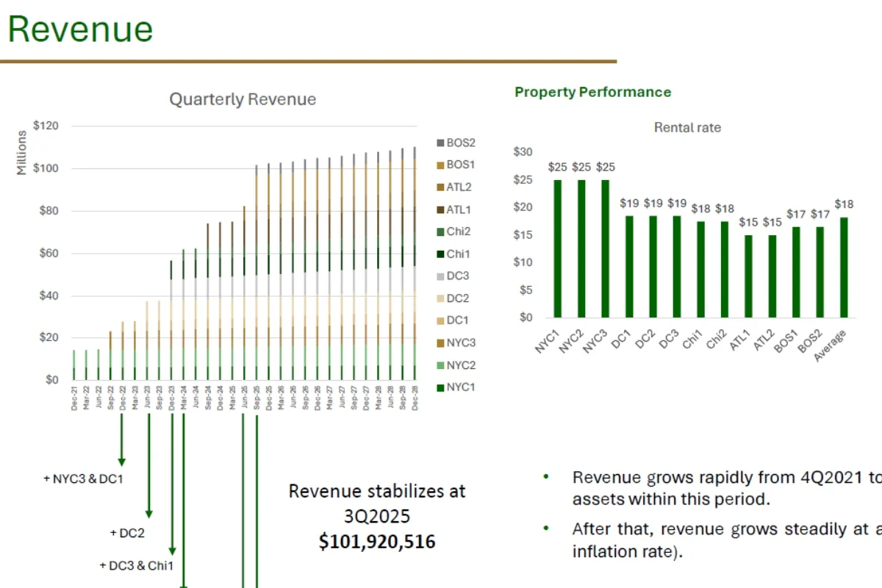Select the Revenue slide title
Image resolution: width=882 pixels, height=588 pixels.
click(80, 29)
